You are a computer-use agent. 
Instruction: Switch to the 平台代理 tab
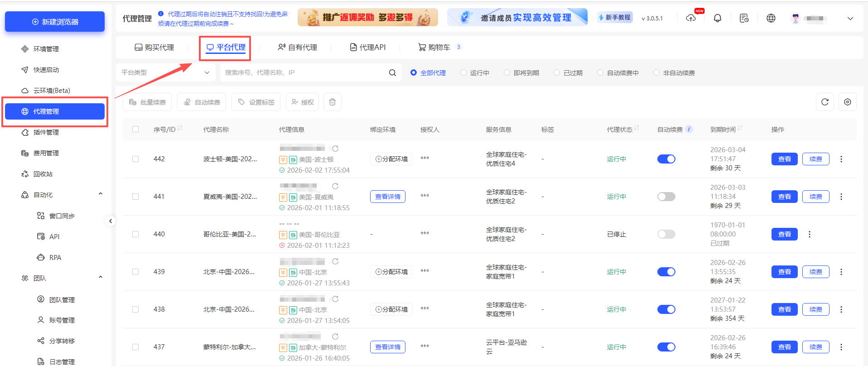pos(226,47)
